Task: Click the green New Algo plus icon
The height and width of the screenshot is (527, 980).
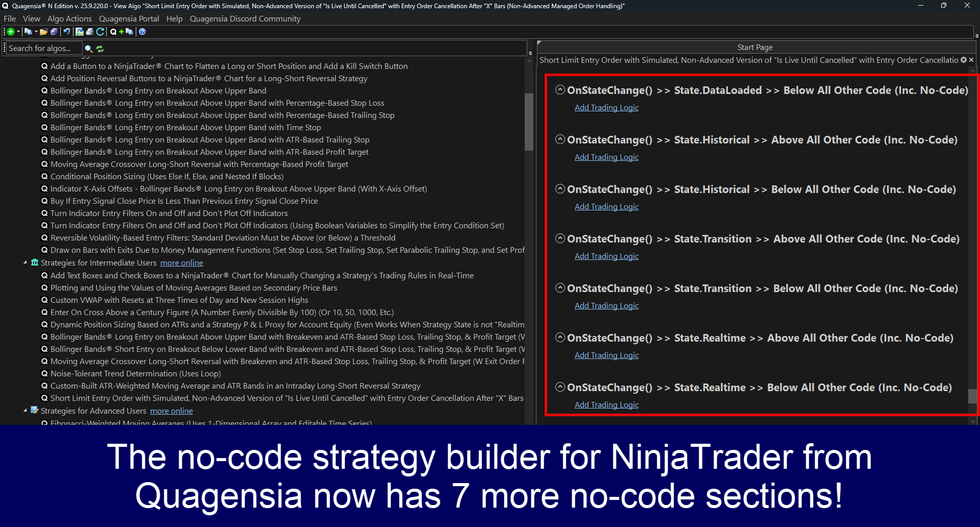Action: pos(11,32)
